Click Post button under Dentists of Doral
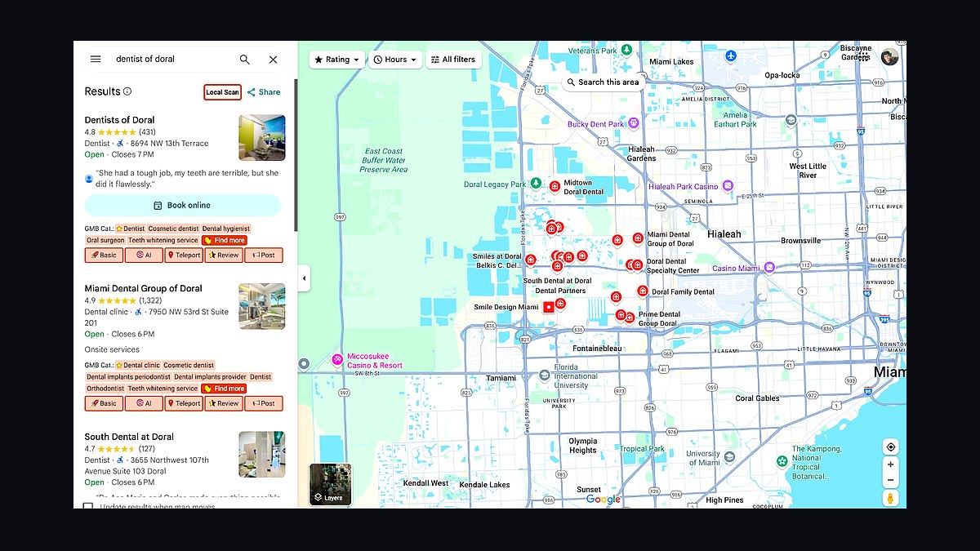This screenshot has width=980, height=551. 263,255
